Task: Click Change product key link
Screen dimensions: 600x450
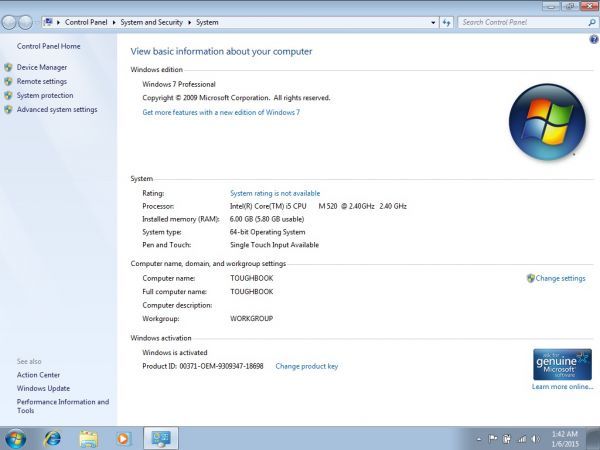Action: (306, 366)
